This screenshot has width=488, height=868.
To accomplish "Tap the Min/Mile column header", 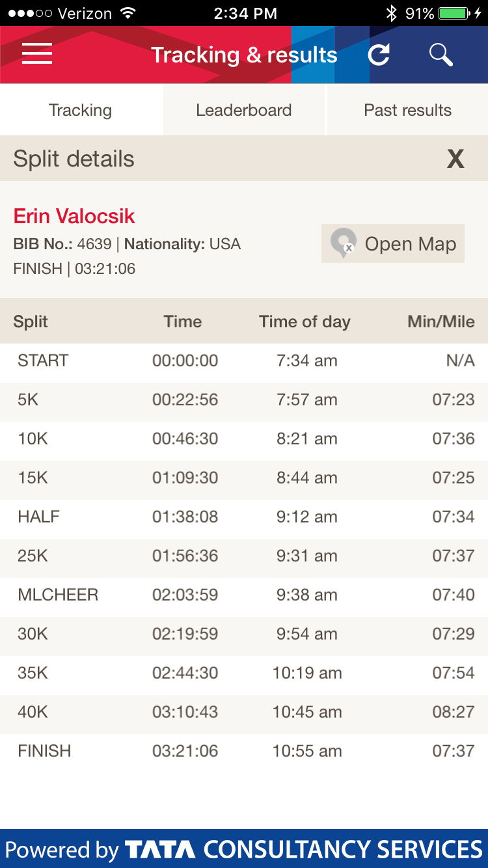I will point(441,321).
